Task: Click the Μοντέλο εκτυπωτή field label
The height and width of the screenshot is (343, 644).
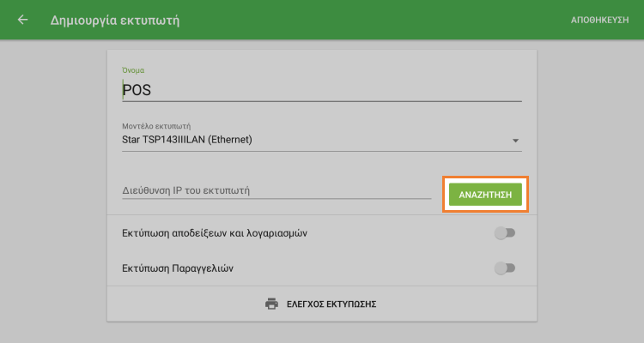Action: point(156,125)
